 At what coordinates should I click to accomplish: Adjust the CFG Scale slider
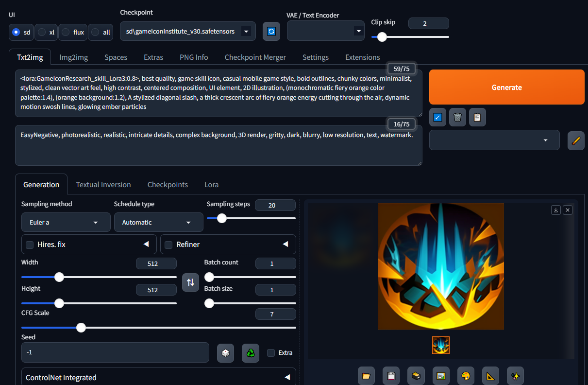159,328
